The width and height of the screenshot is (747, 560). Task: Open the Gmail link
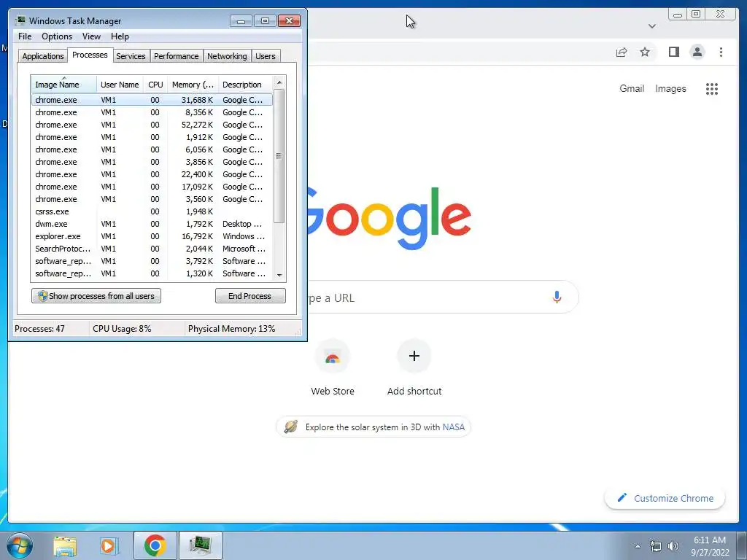[632, 88]
